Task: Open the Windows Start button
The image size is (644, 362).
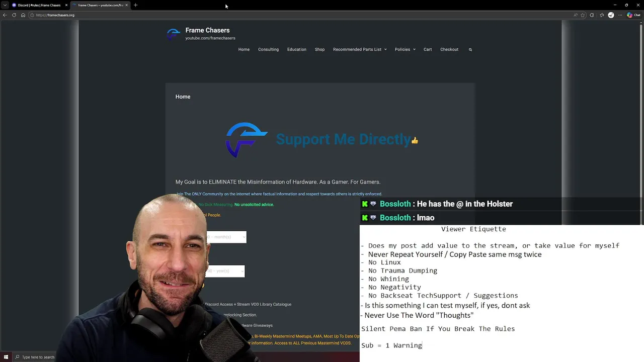Action: click(x=5, y=357)
